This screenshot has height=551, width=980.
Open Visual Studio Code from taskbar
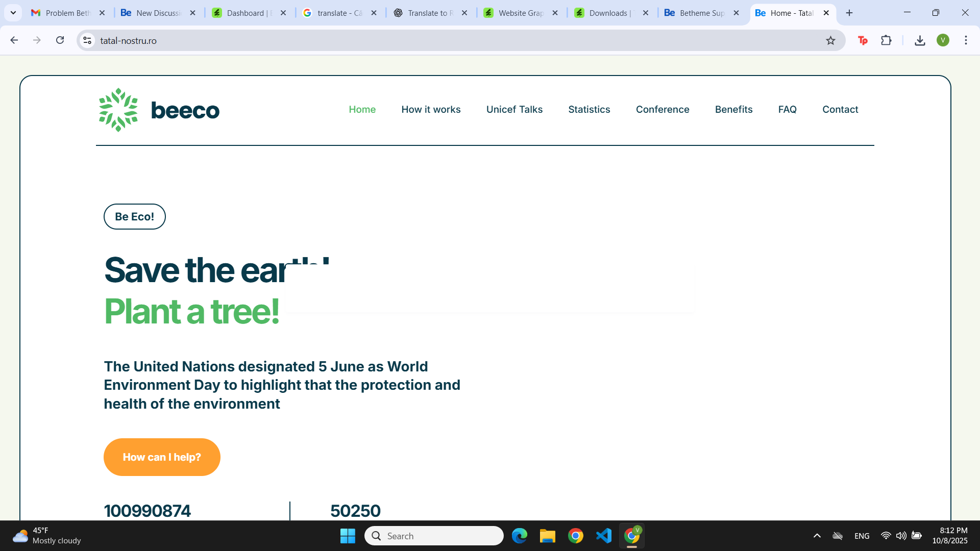(604, 536)
